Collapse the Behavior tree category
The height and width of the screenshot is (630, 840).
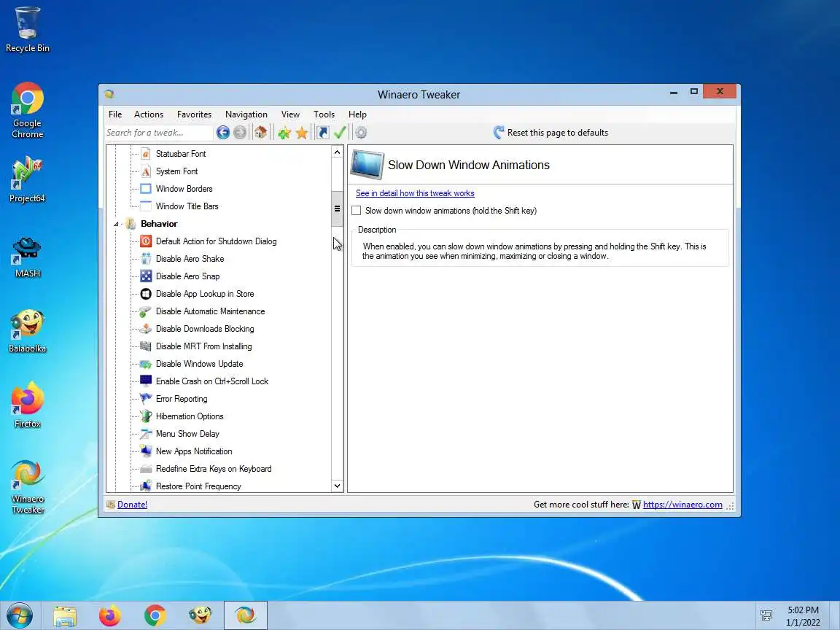click(x=116, y=224)
